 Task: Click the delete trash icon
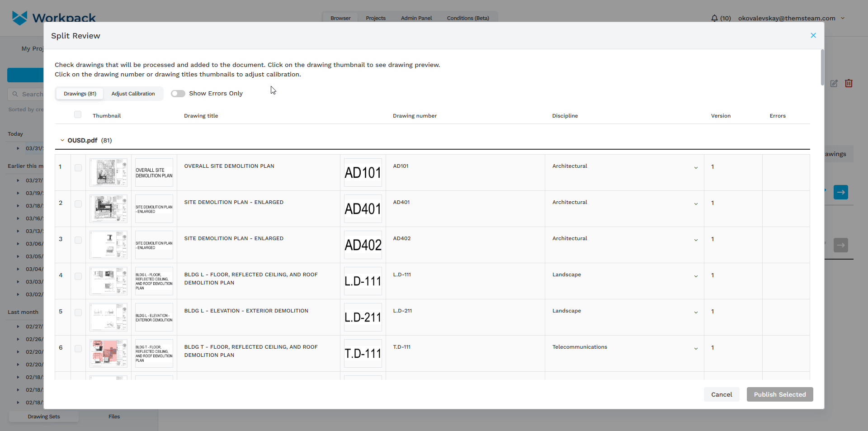(x=849, y=83)
